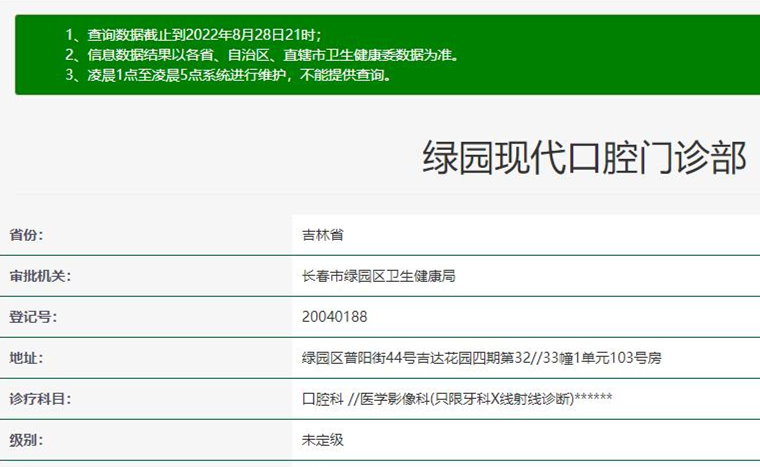
Task: Click the value 未定级
Action: [x=323, y=440]
